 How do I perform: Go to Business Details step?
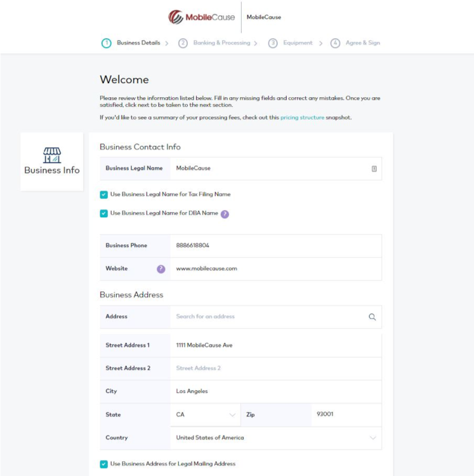pos(138,43)
